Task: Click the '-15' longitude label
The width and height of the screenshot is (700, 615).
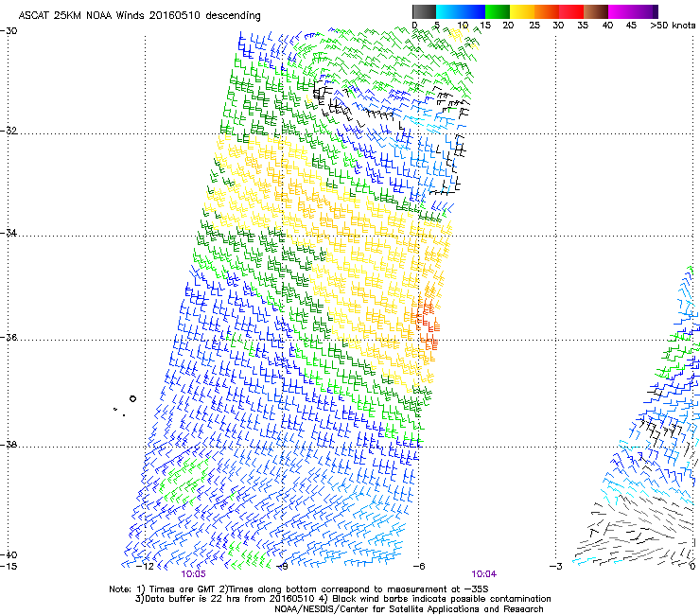Action: [9, 567]
